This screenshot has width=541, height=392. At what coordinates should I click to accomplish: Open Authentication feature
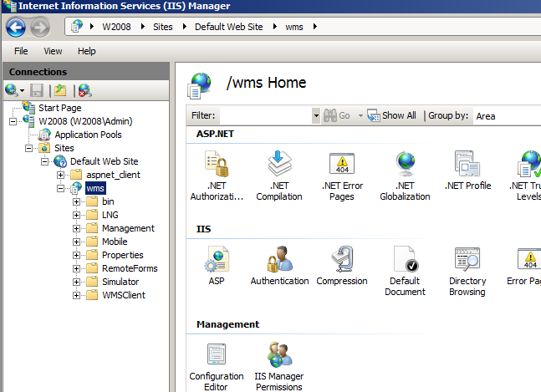[279, 266]
